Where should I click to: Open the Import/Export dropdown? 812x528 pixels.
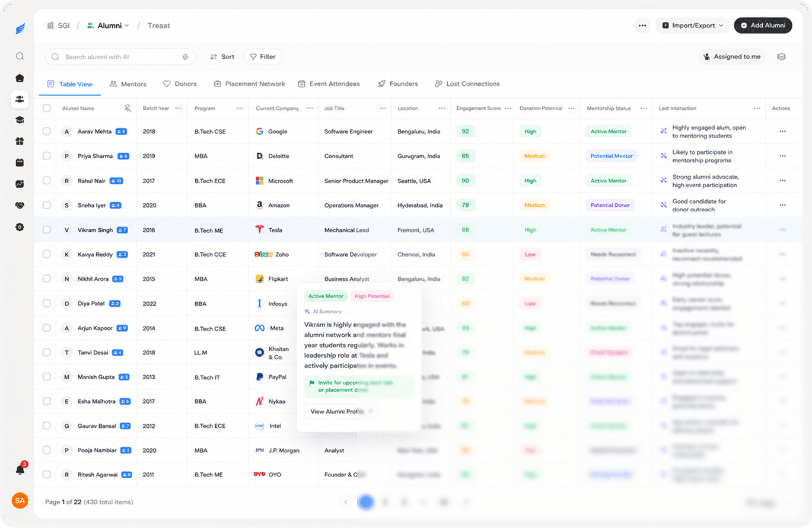tap(692, 25)
